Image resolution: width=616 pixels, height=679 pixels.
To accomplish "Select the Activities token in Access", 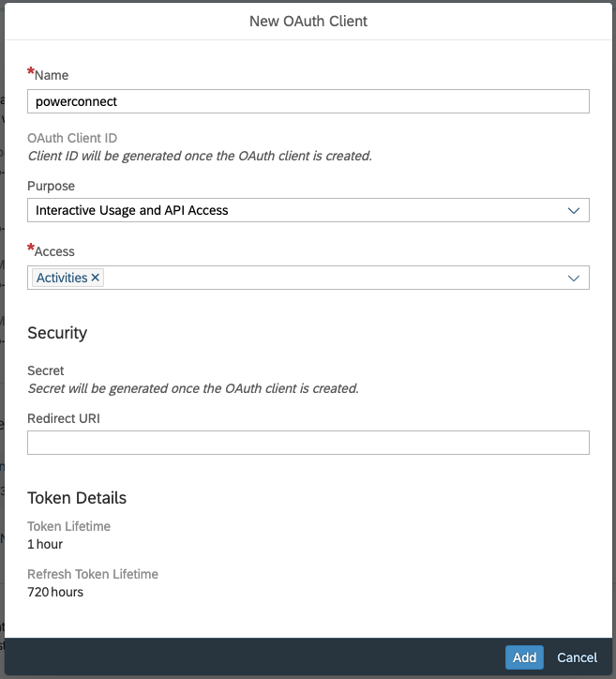I will click(x=62, y=278).
